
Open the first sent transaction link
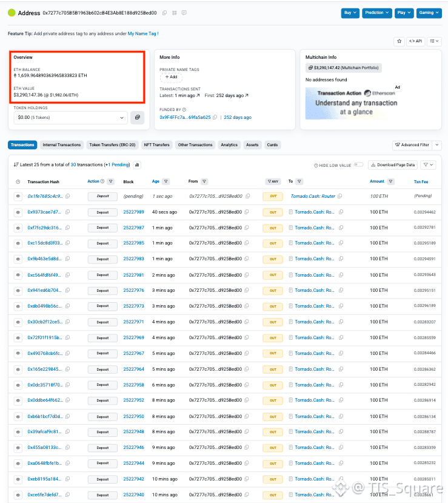pyautogui.click(x=232, y=96)
